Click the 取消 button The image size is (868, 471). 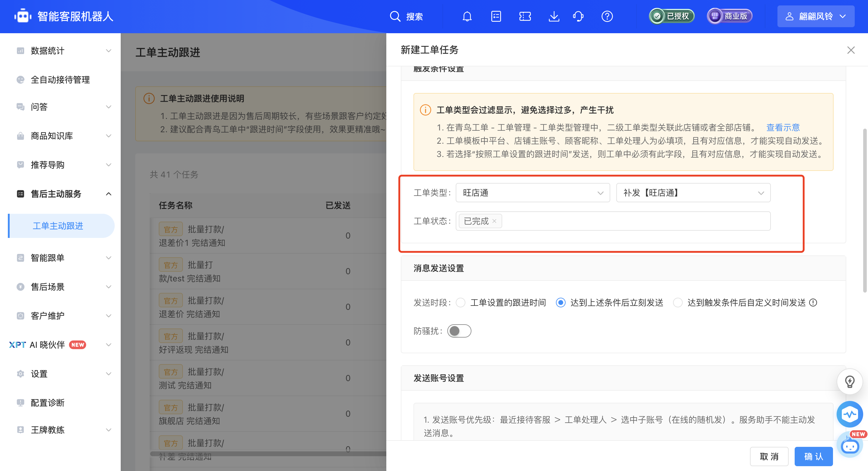[769, 457]
